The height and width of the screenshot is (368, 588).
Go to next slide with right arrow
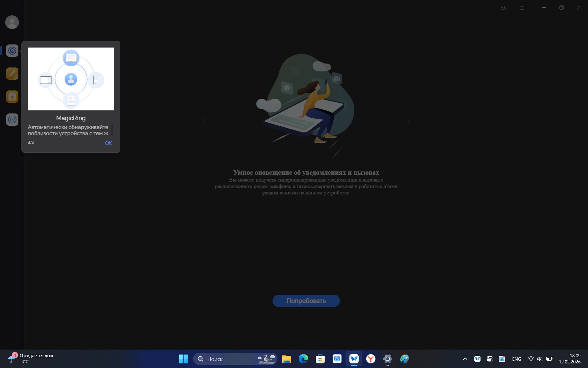tap(408, 121)
